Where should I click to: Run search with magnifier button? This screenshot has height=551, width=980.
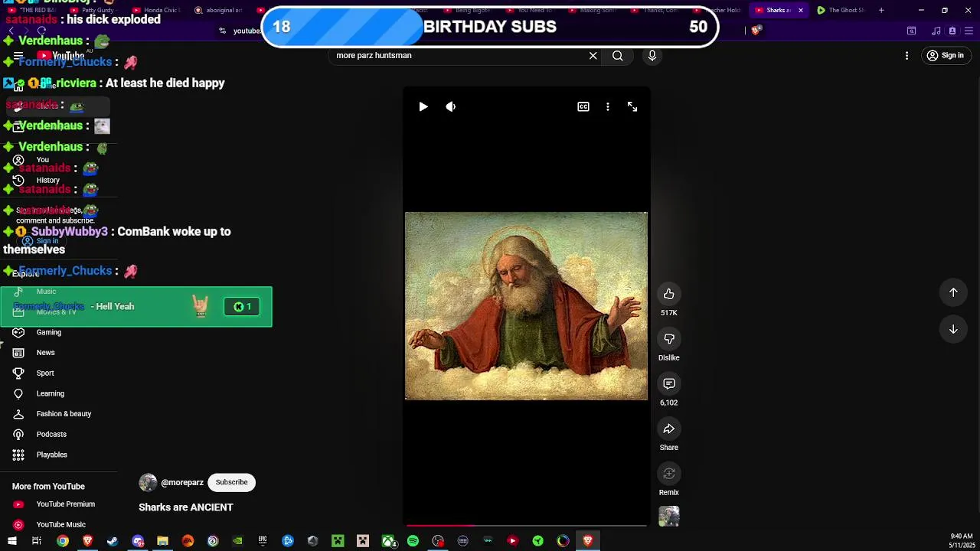click(x=618, y=56)
